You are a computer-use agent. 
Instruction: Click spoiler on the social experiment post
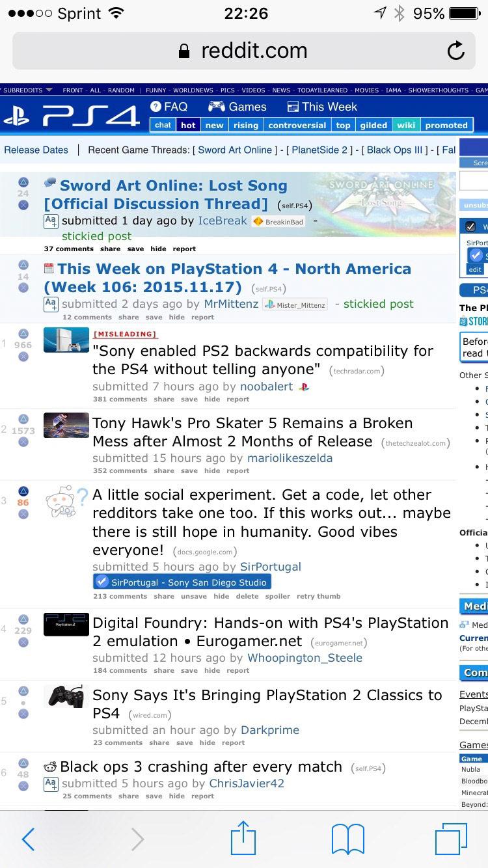(x=278, y=596)
